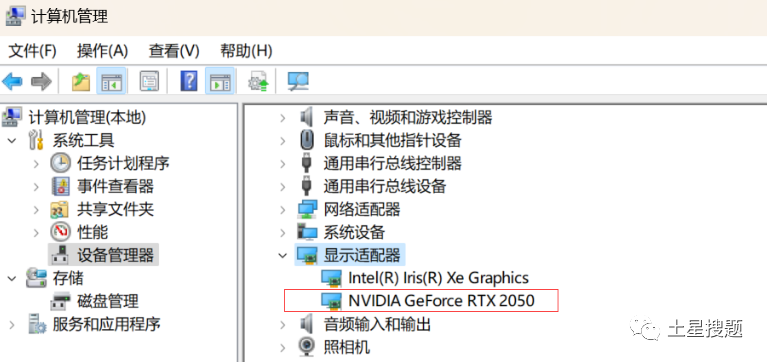Click the Back arrow toolbar icon
This screenshot has width=767, height=362.
(12, 81)
